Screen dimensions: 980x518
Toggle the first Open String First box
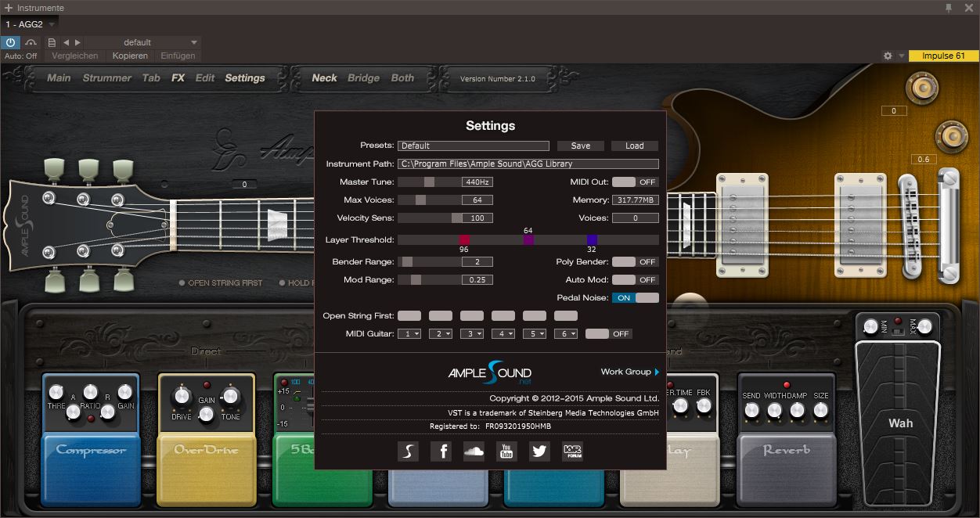point(409,316)
